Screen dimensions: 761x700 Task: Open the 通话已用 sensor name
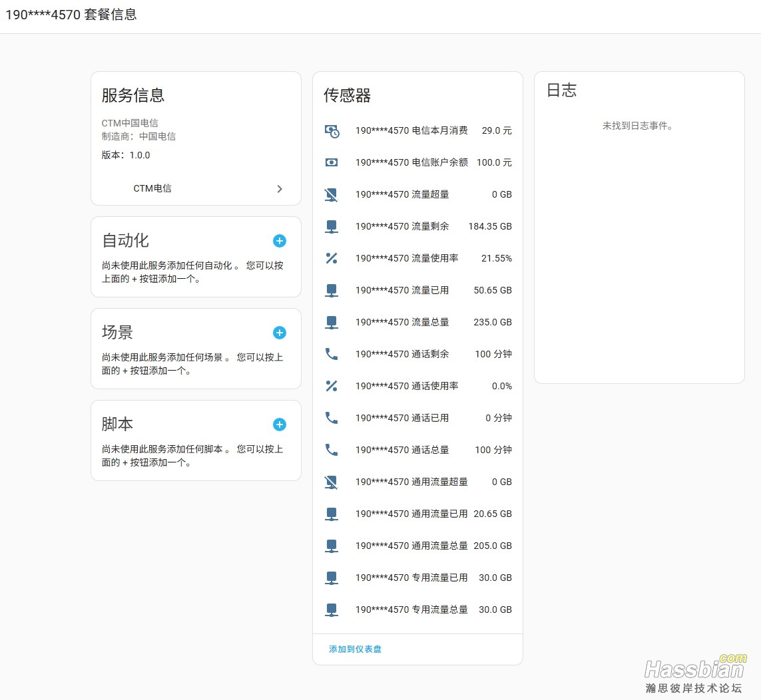click(x=402, y=418)
